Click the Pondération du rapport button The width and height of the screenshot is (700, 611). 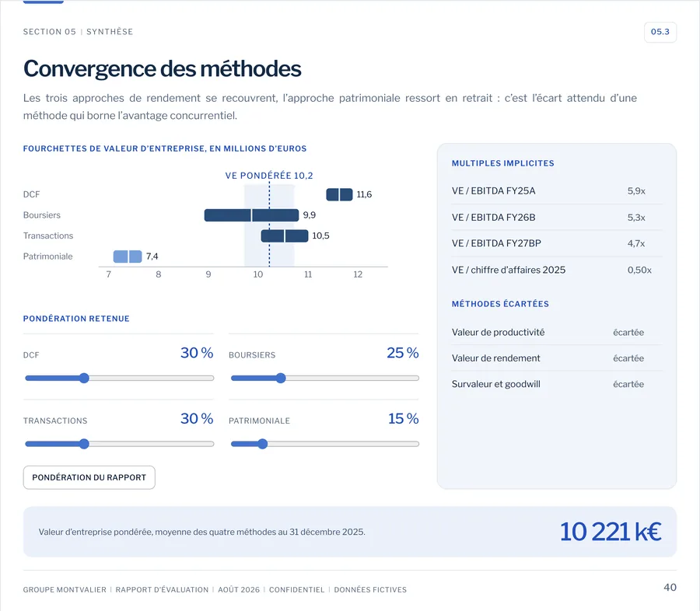89,477
